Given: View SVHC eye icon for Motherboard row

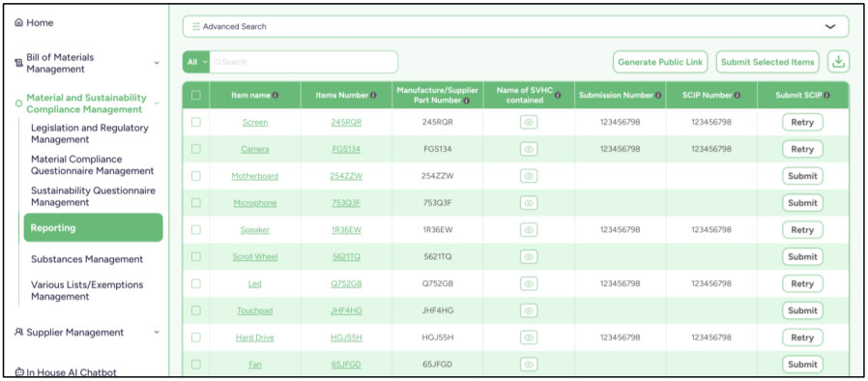Looking at the screenshot, I should (529, 176).
